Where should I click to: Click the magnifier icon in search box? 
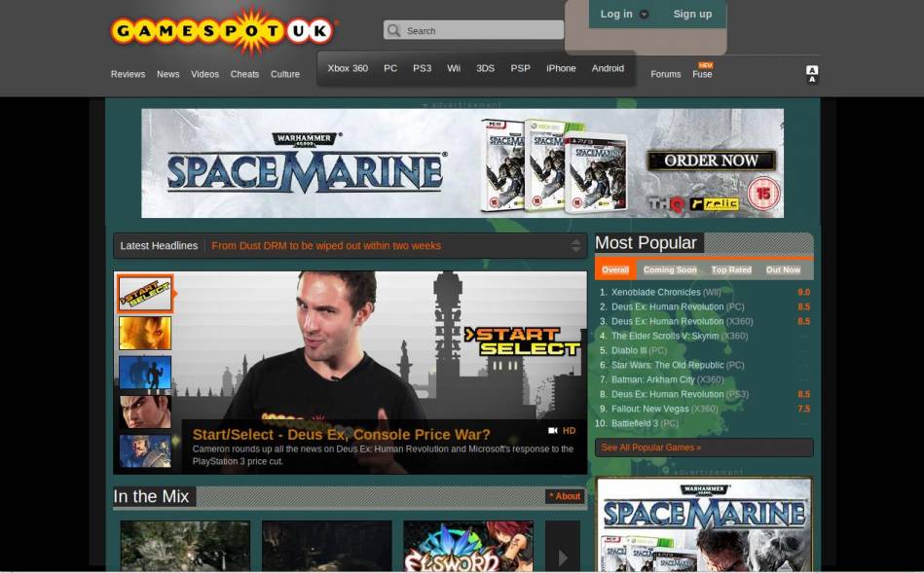[x=393, y=30]
